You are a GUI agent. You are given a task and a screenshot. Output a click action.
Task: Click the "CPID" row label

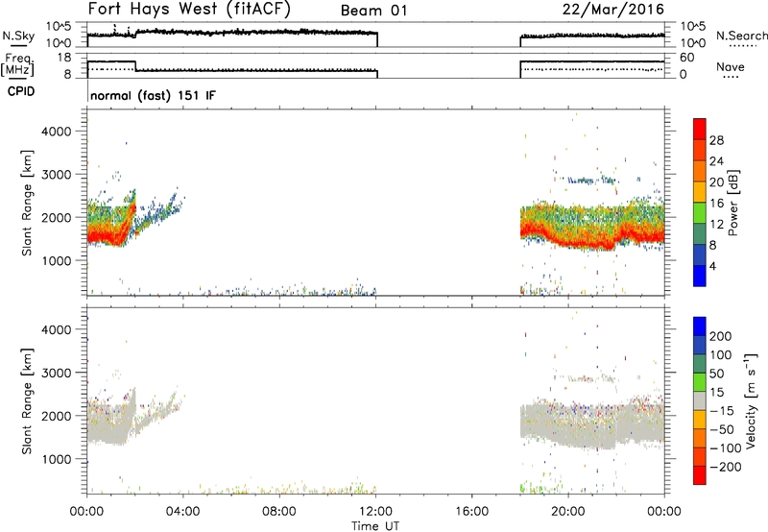click(x=21, y=91)
